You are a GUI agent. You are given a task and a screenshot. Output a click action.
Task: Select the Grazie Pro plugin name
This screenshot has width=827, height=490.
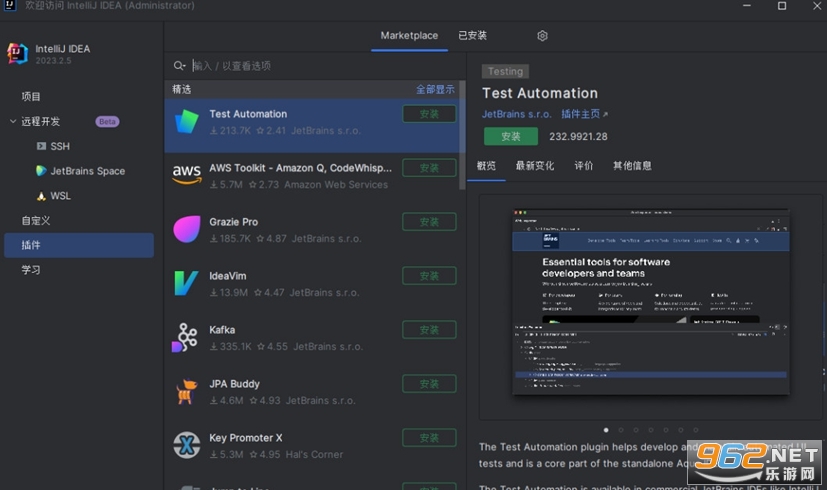pos(234,222)
